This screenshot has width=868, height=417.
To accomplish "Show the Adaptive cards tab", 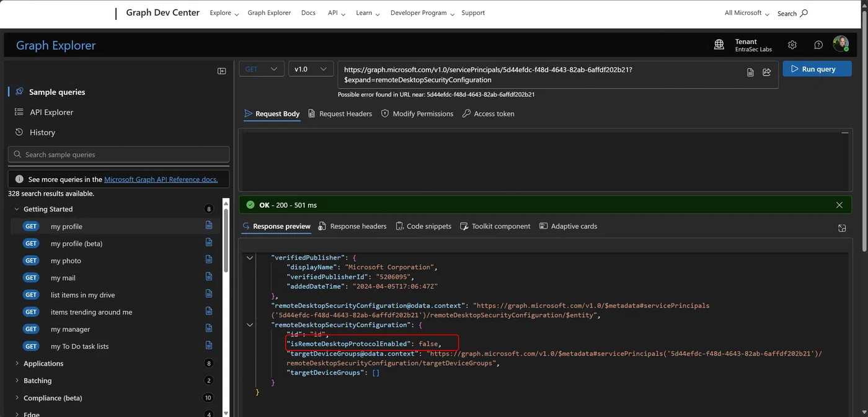I will coord(569,226).
